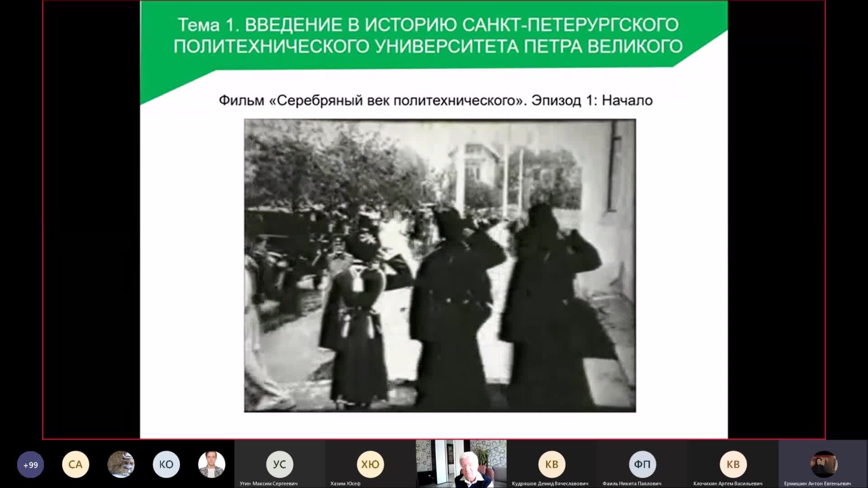Screen dimensions: 868x488
Task: Select the CA participant avatar
Action: click(x=75, y=465)
